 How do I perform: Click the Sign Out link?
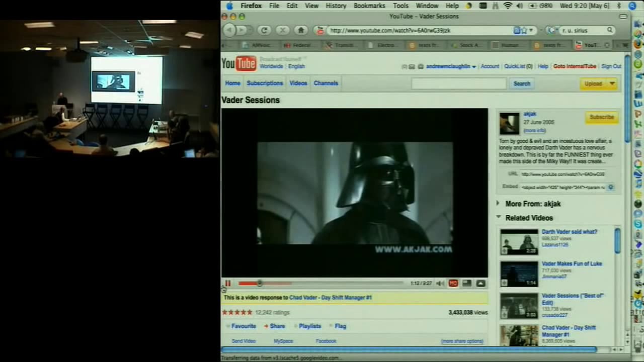pyautogui.click(x=611, y=66)
